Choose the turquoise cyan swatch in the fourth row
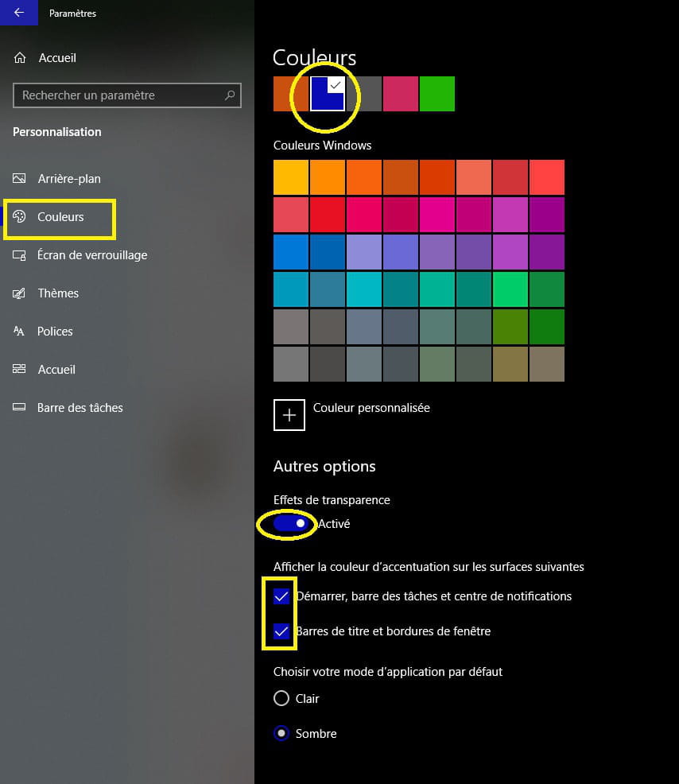This screenshot has height=784, width=679. click(x=364, y=289)
